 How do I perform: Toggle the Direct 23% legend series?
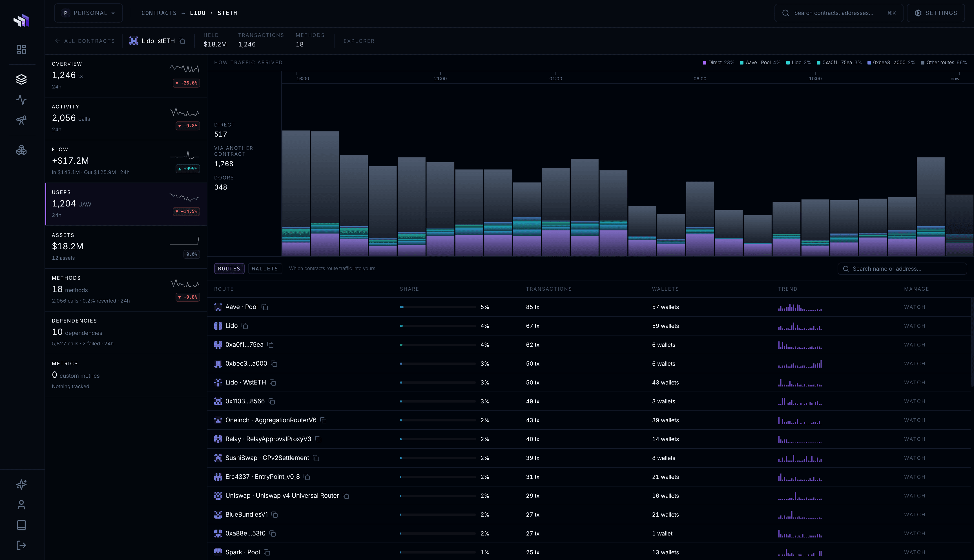[718, 62]
